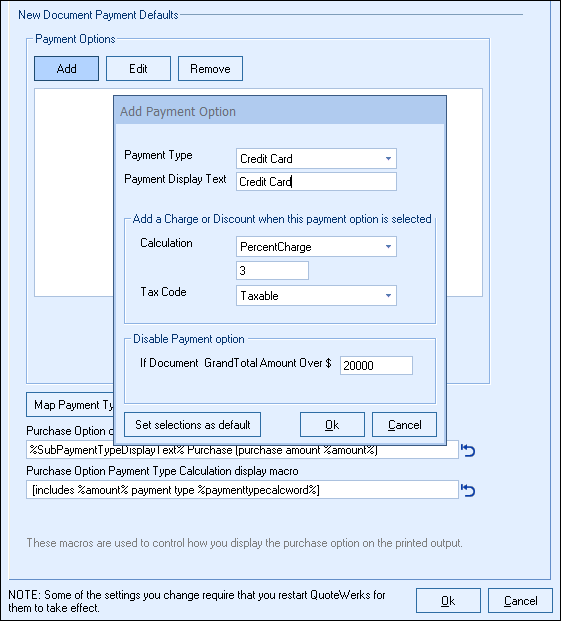Click Set selections as default
Viewport: 561px width, 621px height.
pyautogui.click(x=192, y=425)
